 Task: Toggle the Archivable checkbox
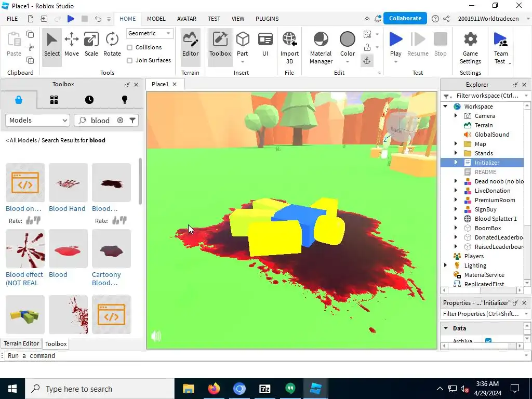pyautogui.click(x=488, y=341)
